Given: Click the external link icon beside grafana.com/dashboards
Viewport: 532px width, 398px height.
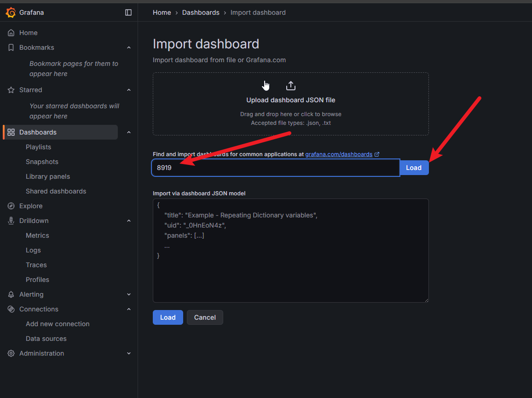Looking at the screenshot, I should pyautogui.click(x=376, y=154).
